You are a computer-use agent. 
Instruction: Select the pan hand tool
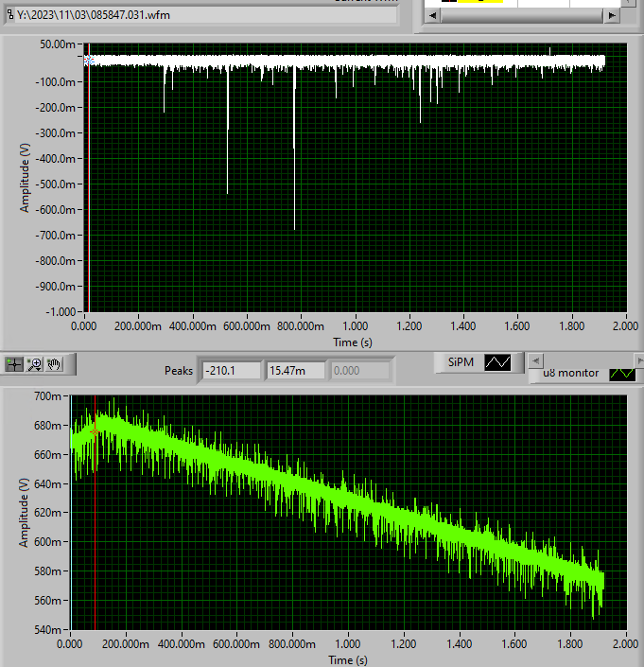pyautogui.click(x=54, y=364)
